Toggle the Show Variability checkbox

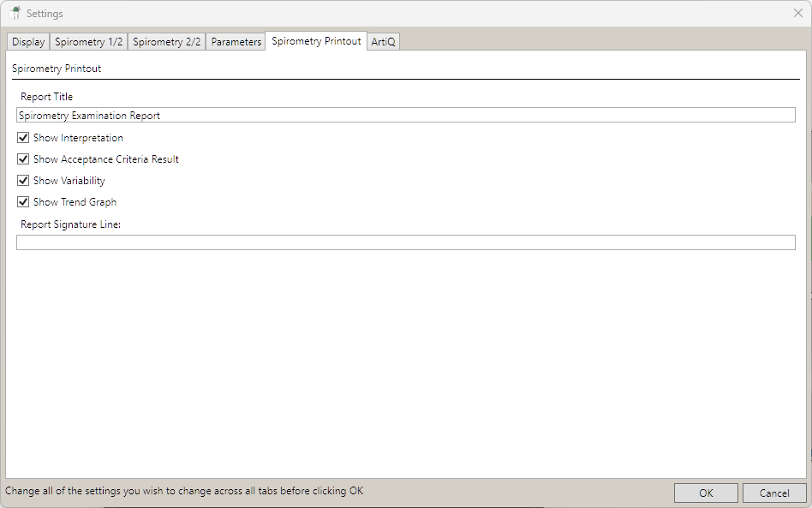(x=23, y=181)
